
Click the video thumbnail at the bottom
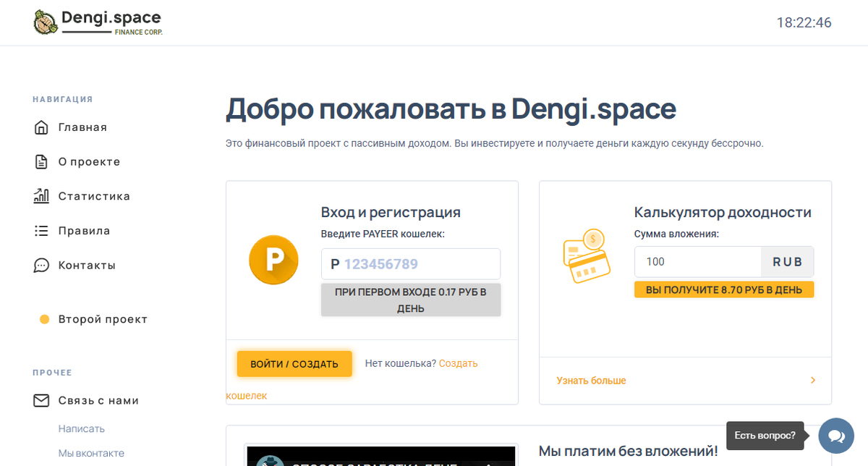381,456
